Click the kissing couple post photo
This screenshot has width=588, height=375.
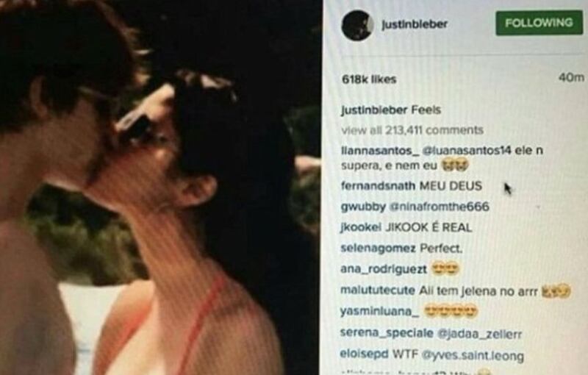(x=160, y=187)
